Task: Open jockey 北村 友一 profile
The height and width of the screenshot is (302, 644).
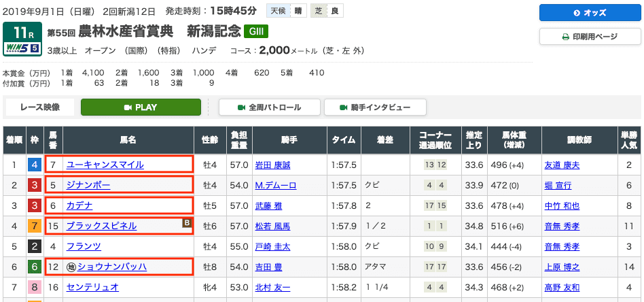Action: click(272, 287)
